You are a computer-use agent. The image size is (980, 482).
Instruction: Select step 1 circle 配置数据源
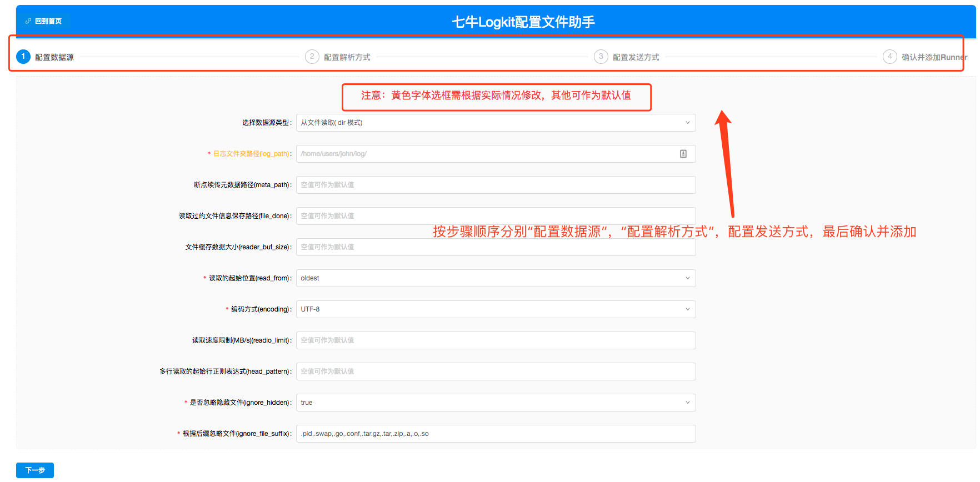pyautogui.click(x=23, y=57)
